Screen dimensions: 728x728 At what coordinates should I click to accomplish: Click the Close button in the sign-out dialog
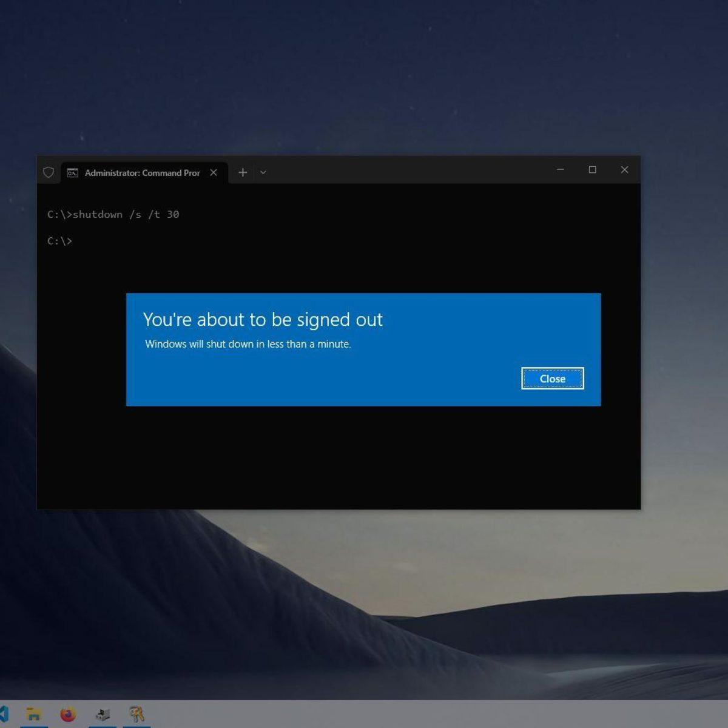pyautogui.click(x=552, y=379)
